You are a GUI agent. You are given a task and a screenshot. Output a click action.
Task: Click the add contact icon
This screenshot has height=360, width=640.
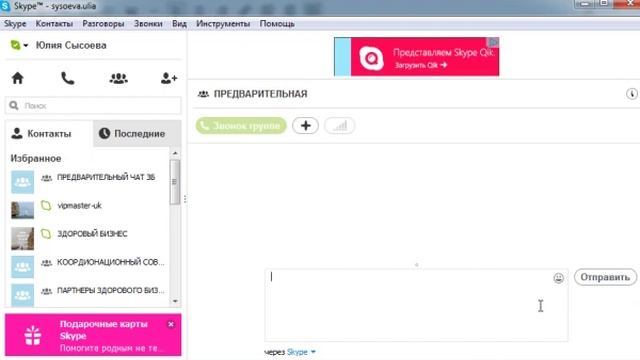[169, 78]
